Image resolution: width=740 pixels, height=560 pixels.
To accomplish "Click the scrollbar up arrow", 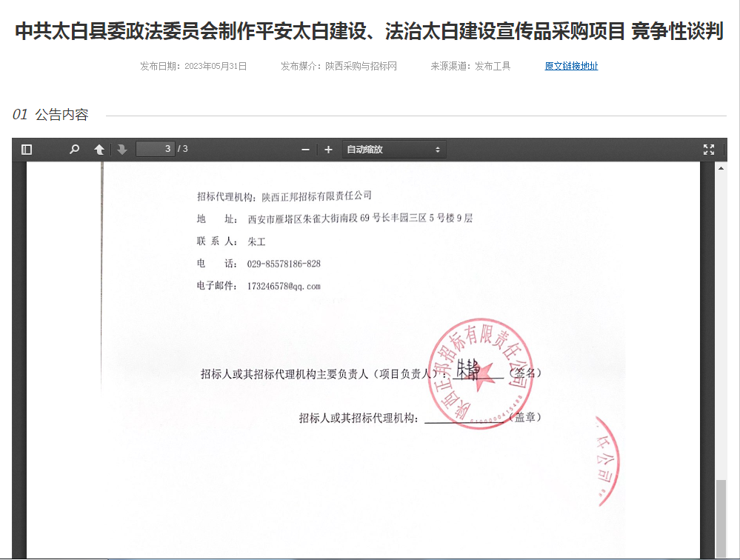I will coord(721,168).
